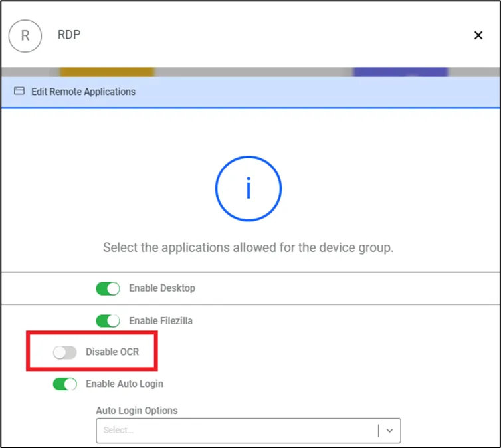Turn off the Enable Filezilla switch
This screenshot has height=448, width=501.
pyautogui.click(x=108, y=321)
